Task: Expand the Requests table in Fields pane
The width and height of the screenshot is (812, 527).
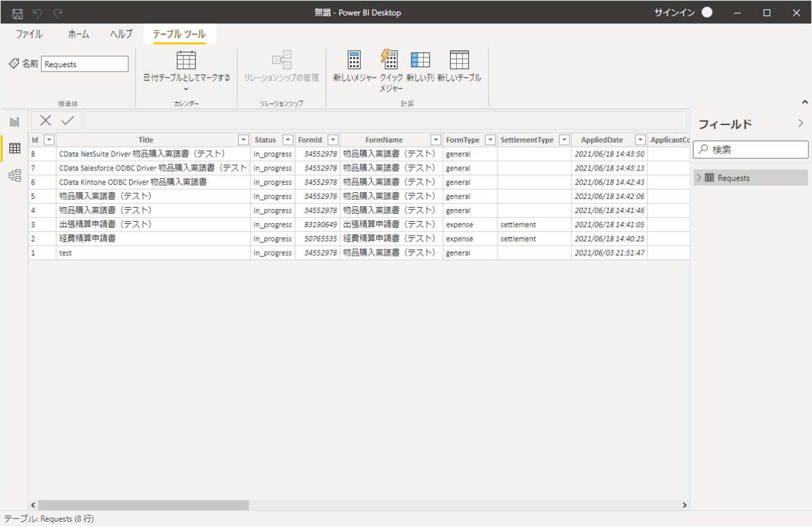Action: click(x=699, y=178)
